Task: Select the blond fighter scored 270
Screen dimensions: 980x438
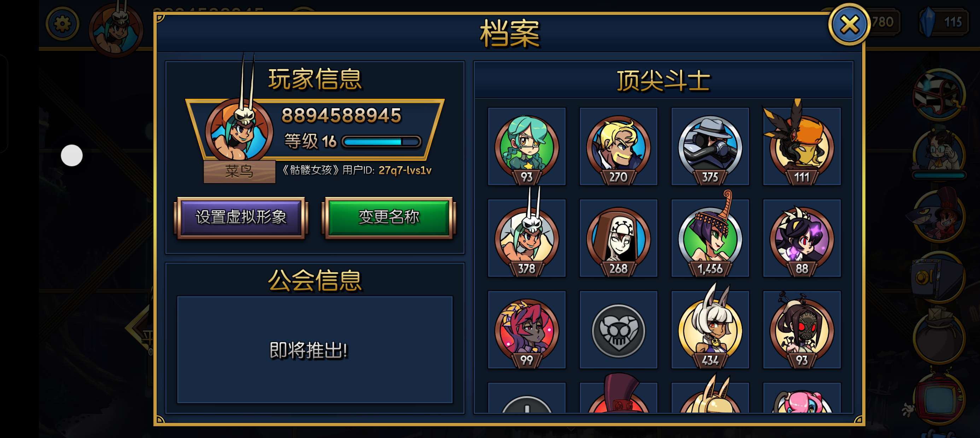Action: (618, 147)
